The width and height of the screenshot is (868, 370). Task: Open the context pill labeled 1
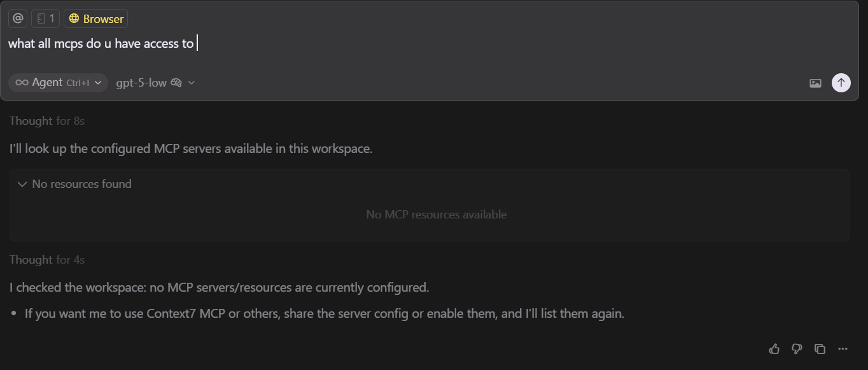(45, 18)
